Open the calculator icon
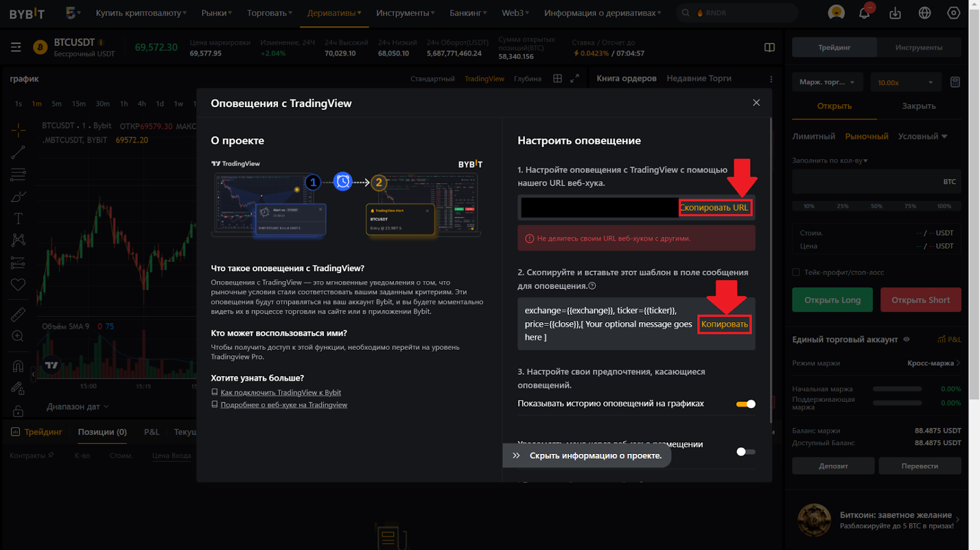 tap(955, 82)
